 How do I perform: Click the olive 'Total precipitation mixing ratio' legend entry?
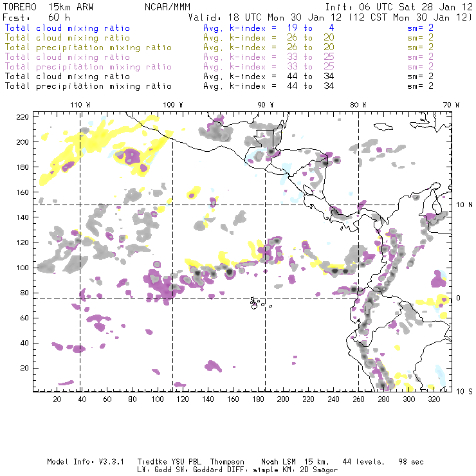88,48
